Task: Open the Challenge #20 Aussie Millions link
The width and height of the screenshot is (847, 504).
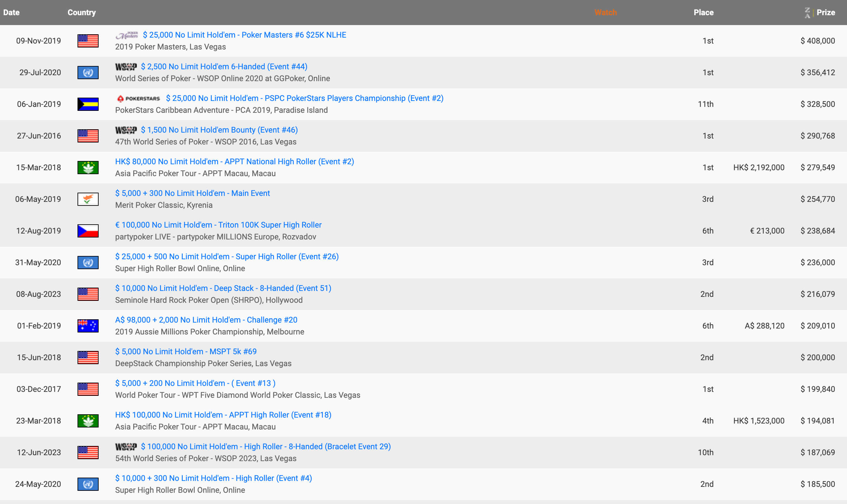Action: [206, 320]
